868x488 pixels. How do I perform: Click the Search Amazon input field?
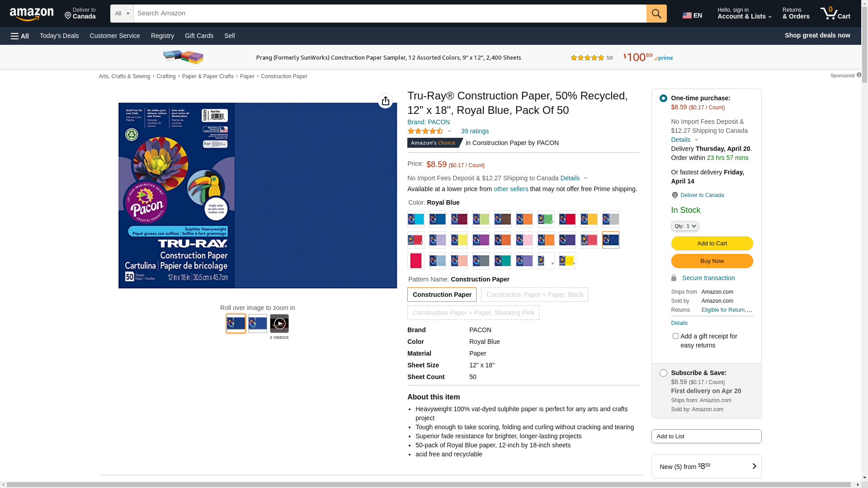click(x=390, y=14)
